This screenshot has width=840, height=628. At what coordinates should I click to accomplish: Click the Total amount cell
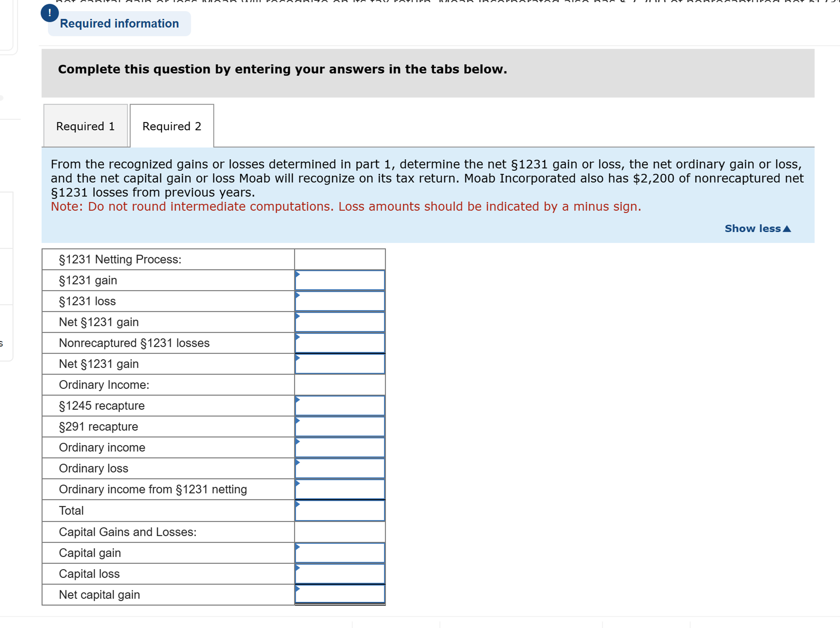(x=340, y=511)
